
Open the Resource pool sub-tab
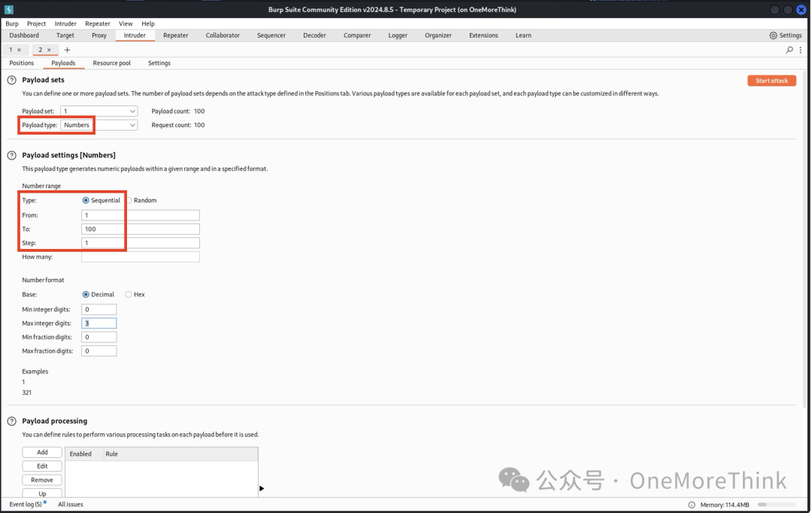point(112,63)
